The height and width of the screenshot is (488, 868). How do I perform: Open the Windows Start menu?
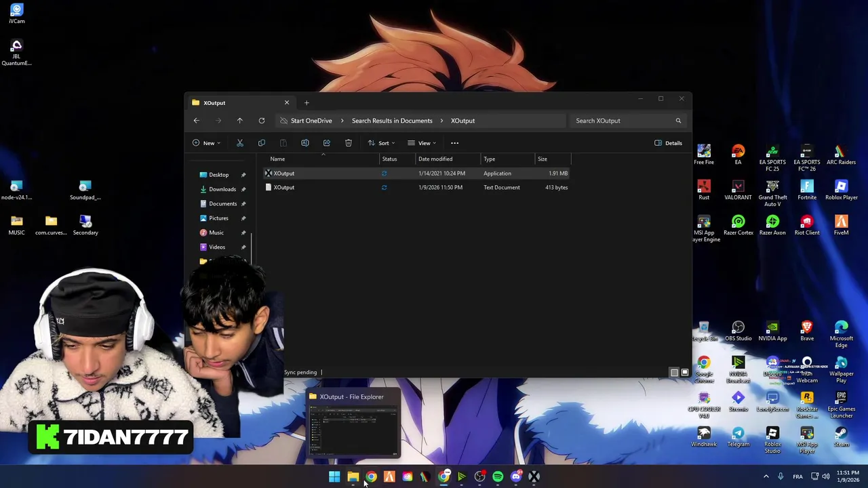[x=334, y=476]
